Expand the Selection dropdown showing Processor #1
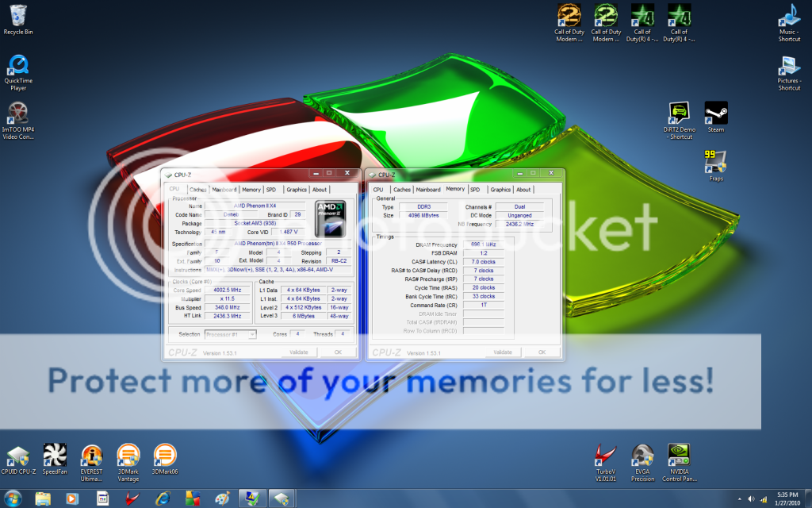 tap(231, 335)
